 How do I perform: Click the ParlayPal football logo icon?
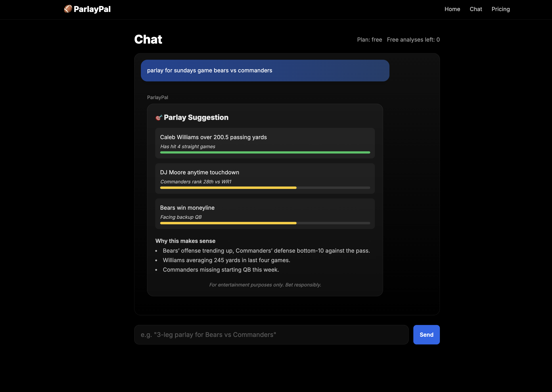(x=68, y=9)
